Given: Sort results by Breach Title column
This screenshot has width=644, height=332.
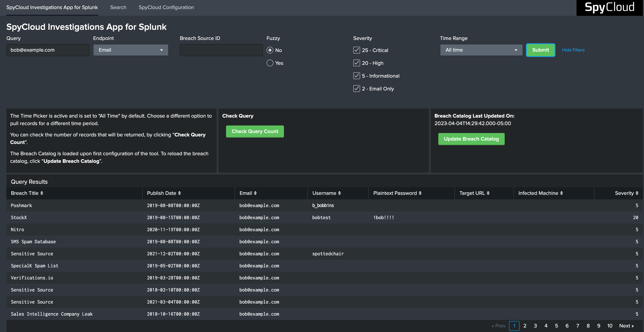Looking at the screenshot, I should tap(27, 193).
